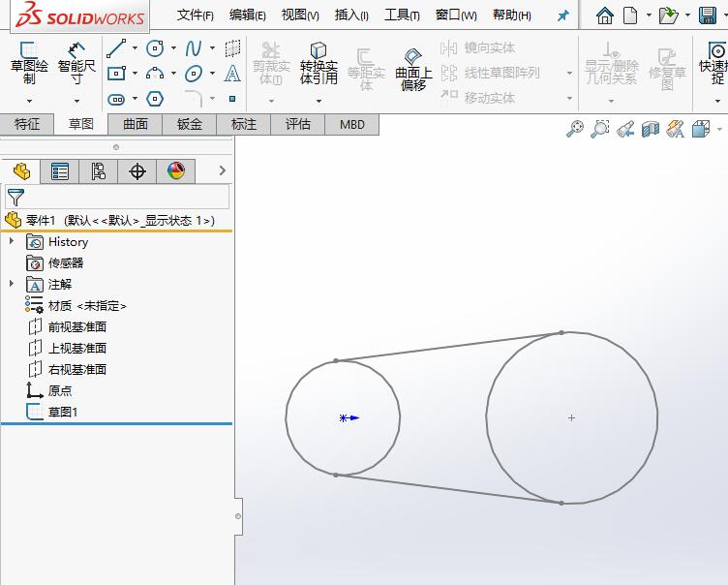
Task: Click the Open file icon
Action: [x=668, y=15]
